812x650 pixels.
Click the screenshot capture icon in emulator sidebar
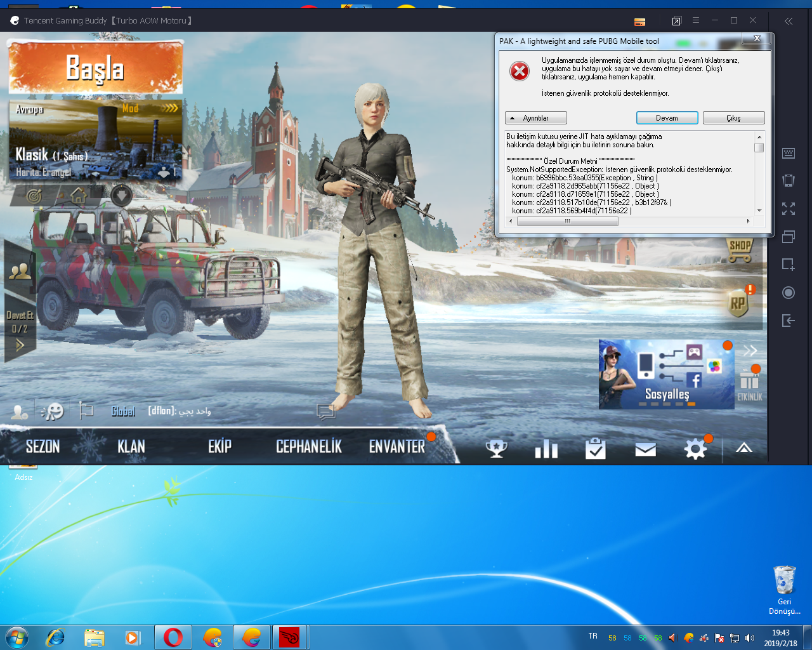click(789, 264)
